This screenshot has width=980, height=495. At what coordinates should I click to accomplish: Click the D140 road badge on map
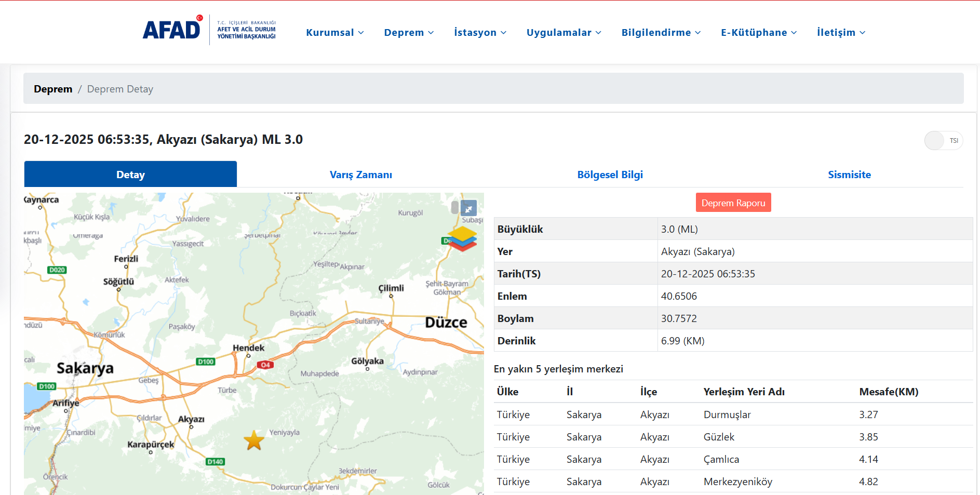point(215,461)
